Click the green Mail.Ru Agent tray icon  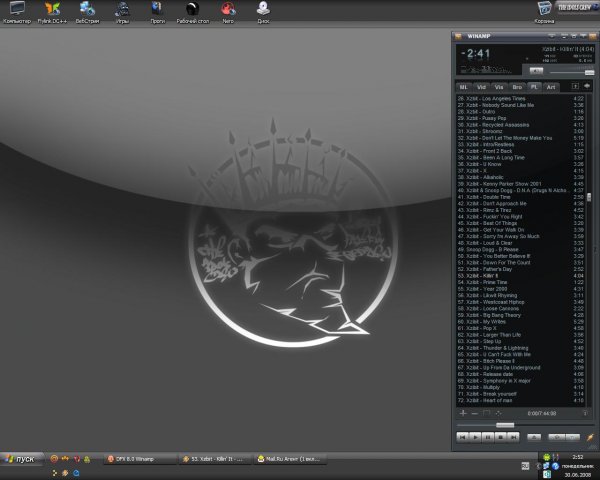pos(546,457)
